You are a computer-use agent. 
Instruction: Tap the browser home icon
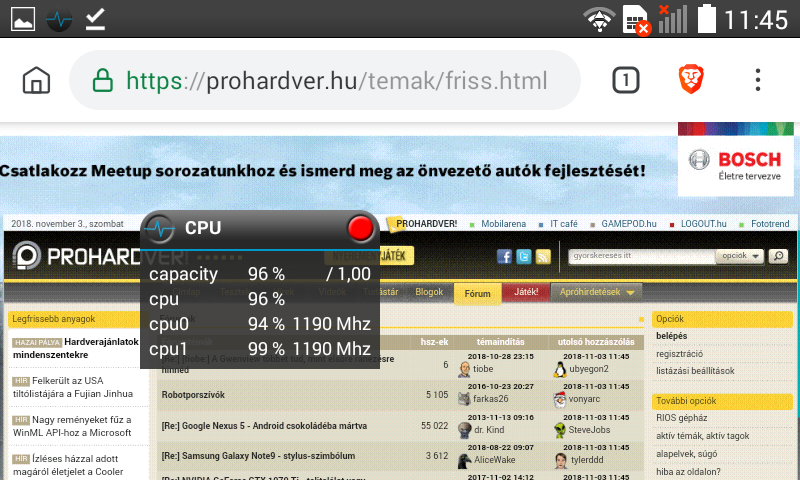pos(36,80)
